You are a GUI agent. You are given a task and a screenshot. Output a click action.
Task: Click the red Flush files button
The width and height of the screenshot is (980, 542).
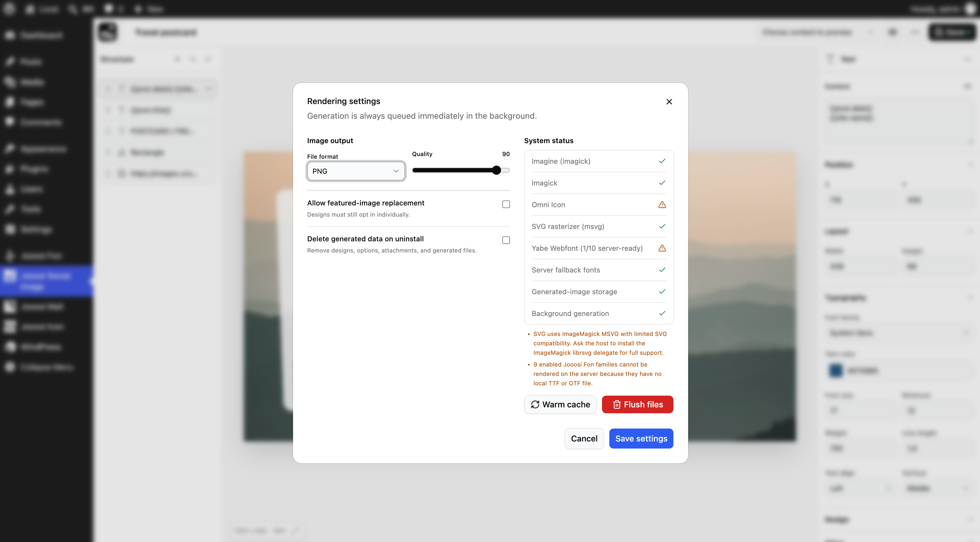[x=637, y=404]
